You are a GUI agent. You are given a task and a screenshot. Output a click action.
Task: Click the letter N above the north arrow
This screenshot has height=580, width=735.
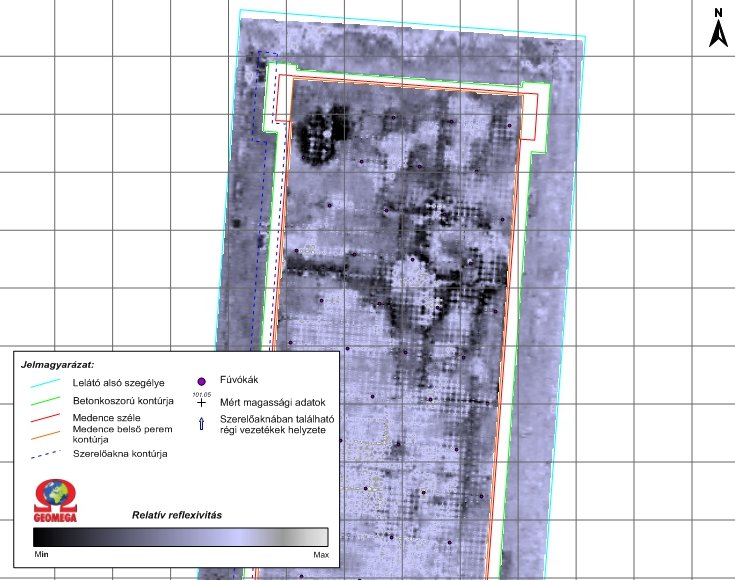(x=718, y=13)
